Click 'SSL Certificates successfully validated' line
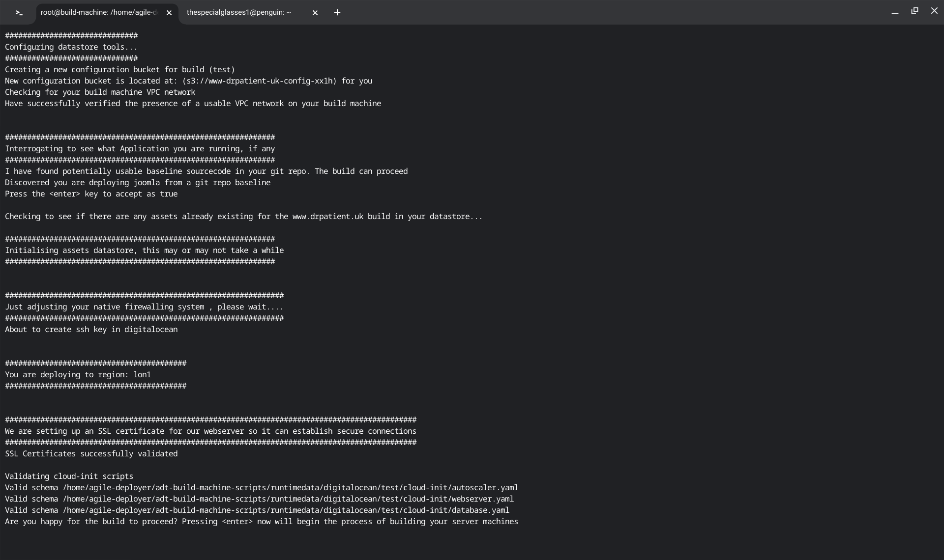Viewport: 944px width, 560px height. pyautogui.click(x=91, y=454)
